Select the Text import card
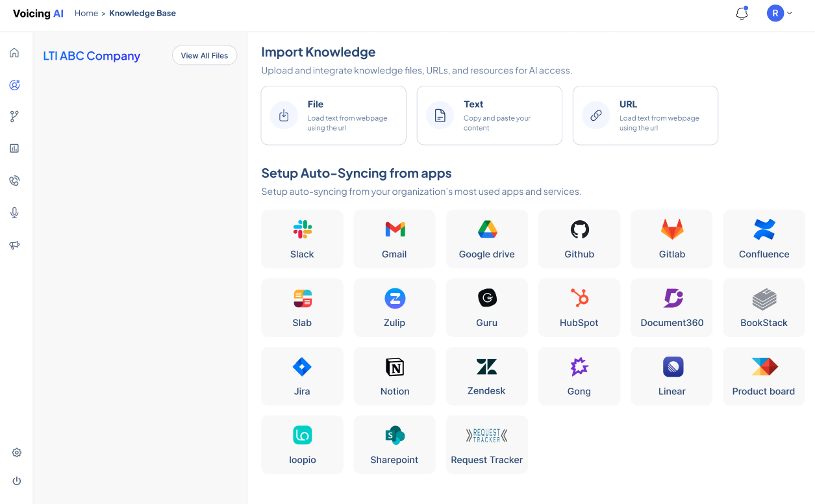This screenshot has height=504, width=815. pyautogui.click(x=490, y=115)
